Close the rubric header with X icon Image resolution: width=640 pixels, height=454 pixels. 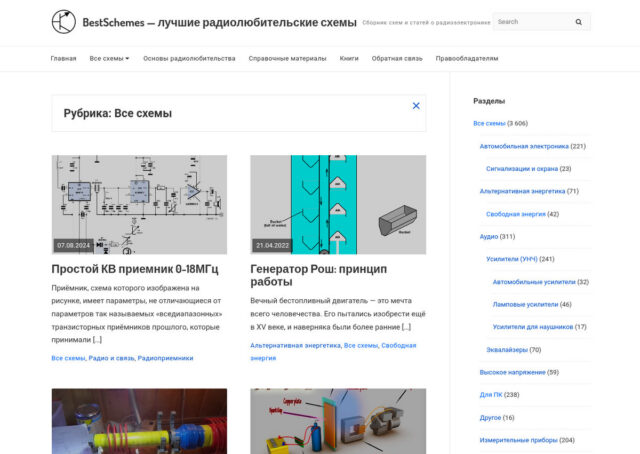tap(416, 106)
